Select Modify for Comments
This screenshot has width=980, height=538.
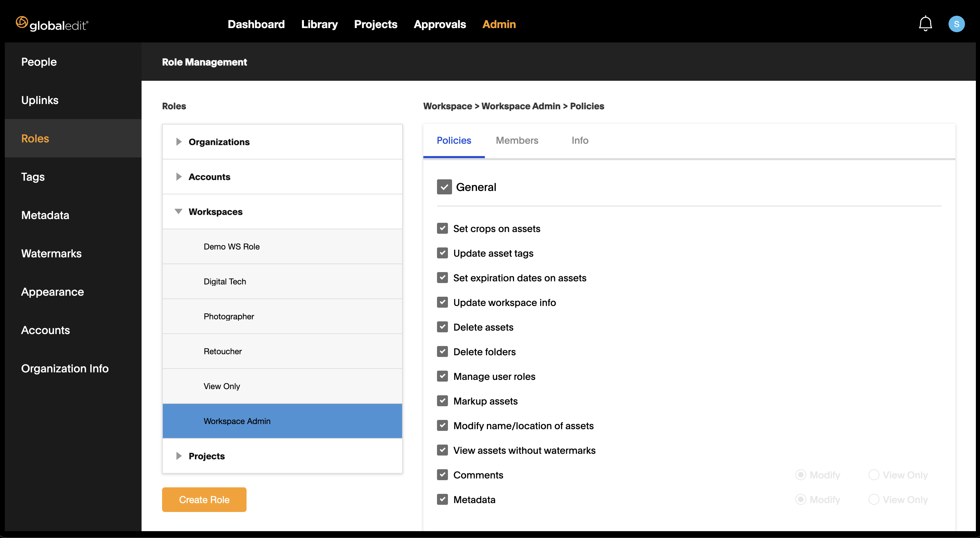pyautogui.click(x=801, y=475)
